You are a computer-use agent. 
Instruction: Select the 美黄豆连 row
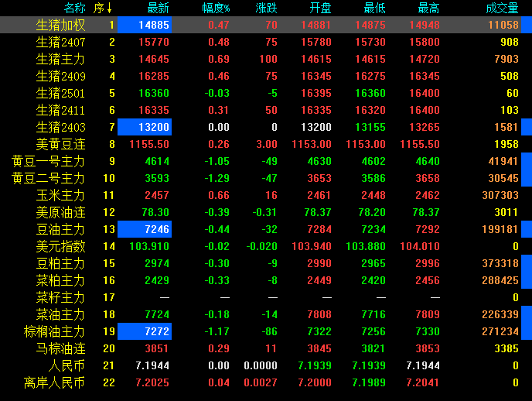[60, 144]
